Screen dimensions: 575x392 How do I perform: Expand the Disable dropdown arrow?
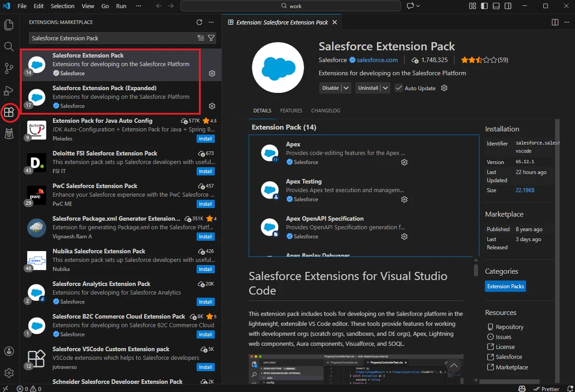pyautogui.click(x=346, y=88)
